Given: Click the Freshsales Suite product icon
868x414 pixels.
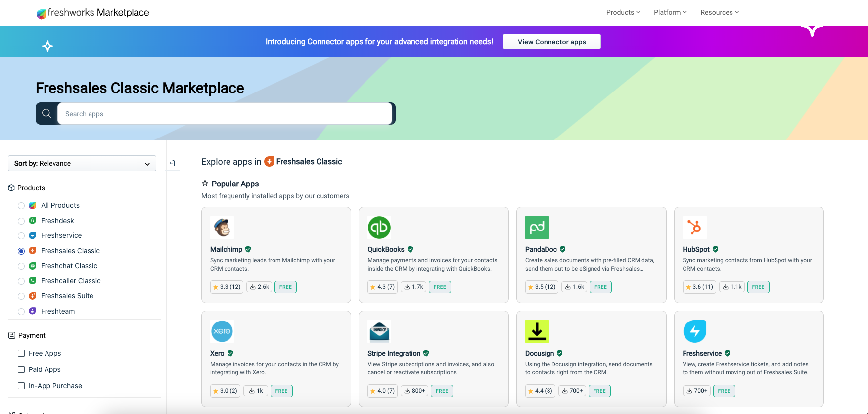Looking at the screenshot, I should [x=33, y=296].
